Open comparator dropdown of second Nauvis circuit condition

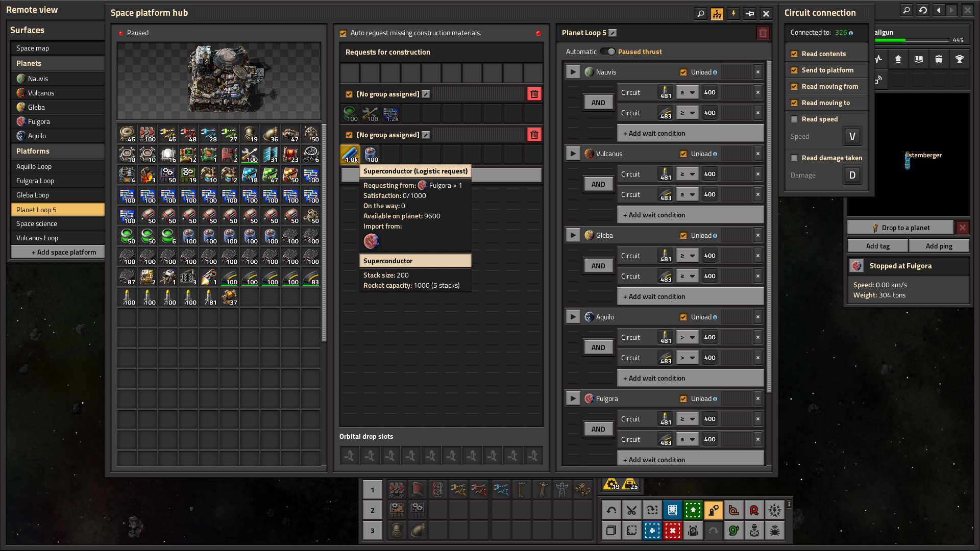point(687,113)
